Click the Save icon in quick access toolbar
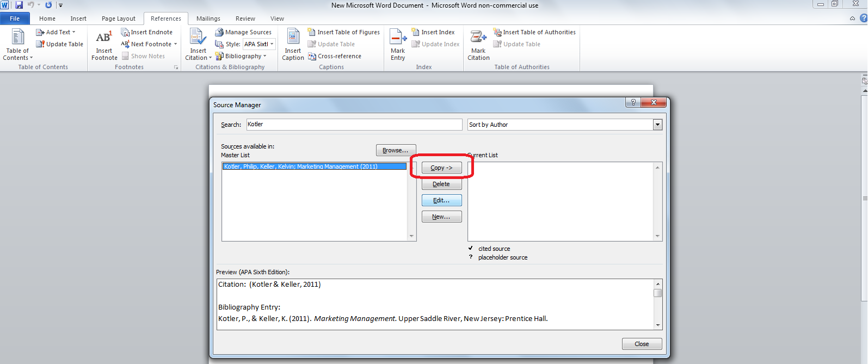868x364 pixels. click(19, 5)
